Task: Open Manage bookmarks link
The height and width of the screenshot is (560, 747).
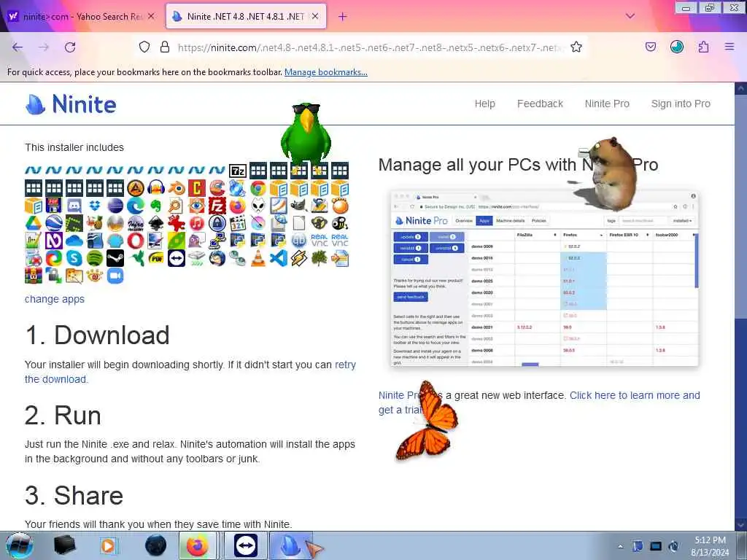Action: [326, 72]
